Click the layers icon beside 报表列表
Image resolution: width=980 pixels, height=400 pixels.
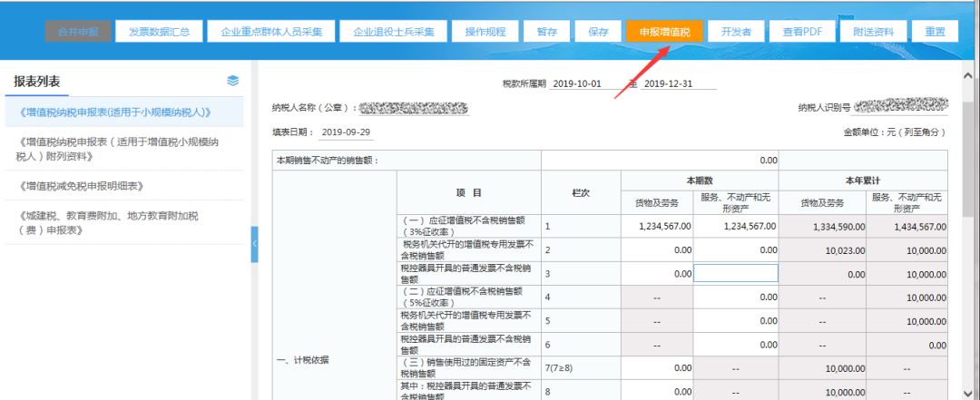click(x=233, y=81)
